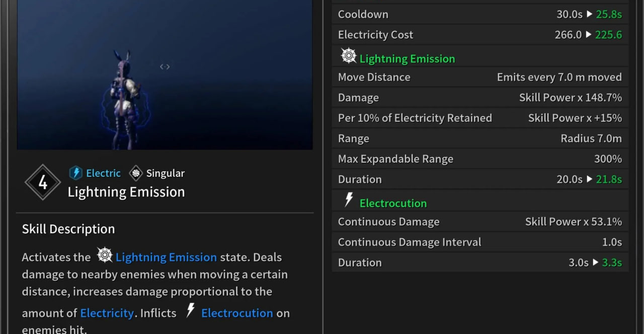Select the green Electrocution section header
This screenshot has height=334, width=644.
tap(393, 204)
